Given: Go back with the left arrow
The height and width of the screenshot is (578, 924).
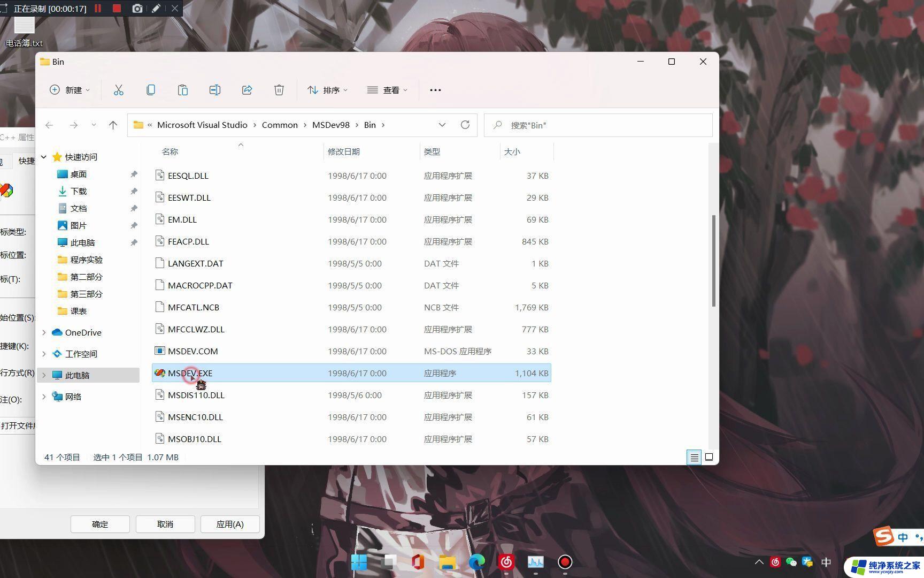Looking at the screenshot, I should click(x=49, y=125).
